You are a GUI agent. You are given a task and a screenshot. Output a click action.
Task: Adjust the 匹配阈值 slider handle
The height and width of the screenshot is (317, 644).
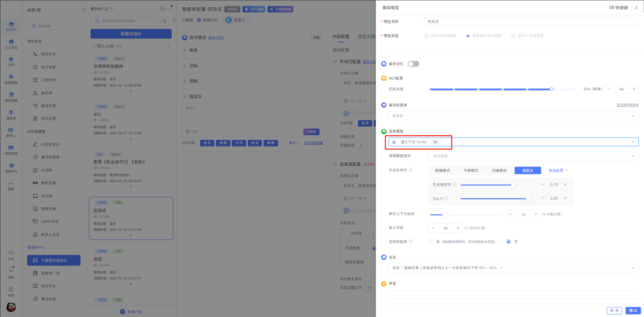pos(551,89)
